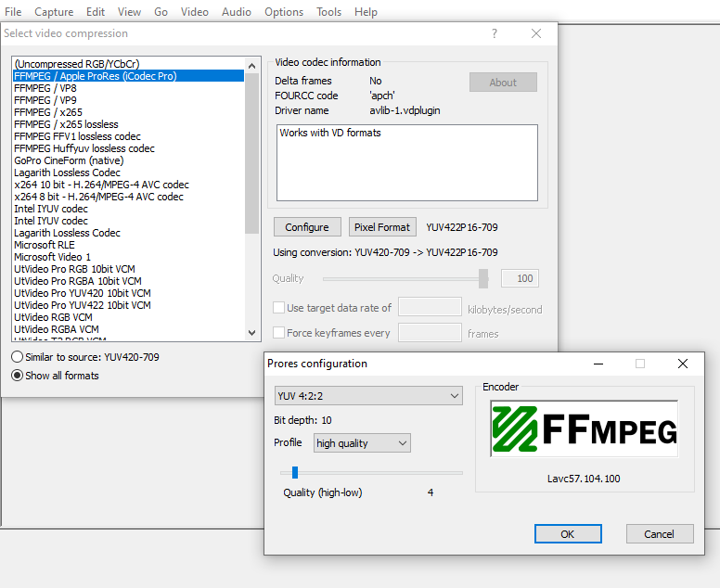The height and width of the screenshot is (588, 720).
Task: Select Similar to source radio button
Action: (x=17, y=357)
